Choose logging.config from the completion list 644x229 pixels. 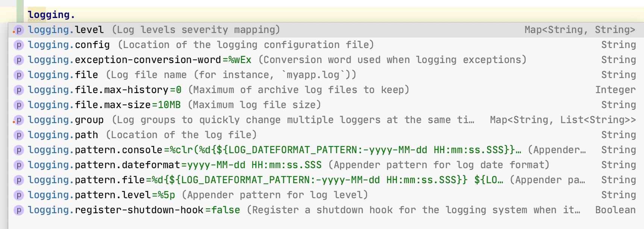click(x=326, y=45)
